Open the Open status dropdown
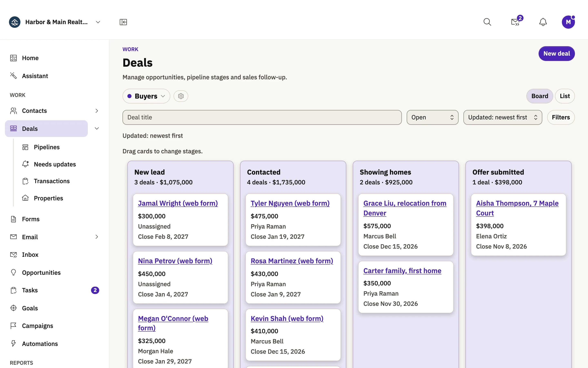Screen dimensions: 588x368 coord(432,117)
